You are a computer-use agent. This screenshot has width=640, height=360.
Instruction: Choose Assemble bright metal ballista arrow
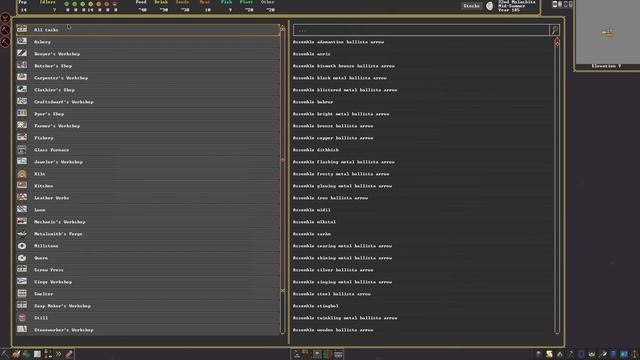341,114
